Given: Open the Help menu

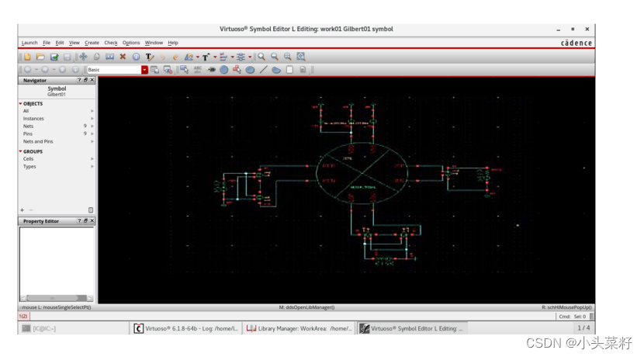Looking at the screenshot, I should click(173, 43).
